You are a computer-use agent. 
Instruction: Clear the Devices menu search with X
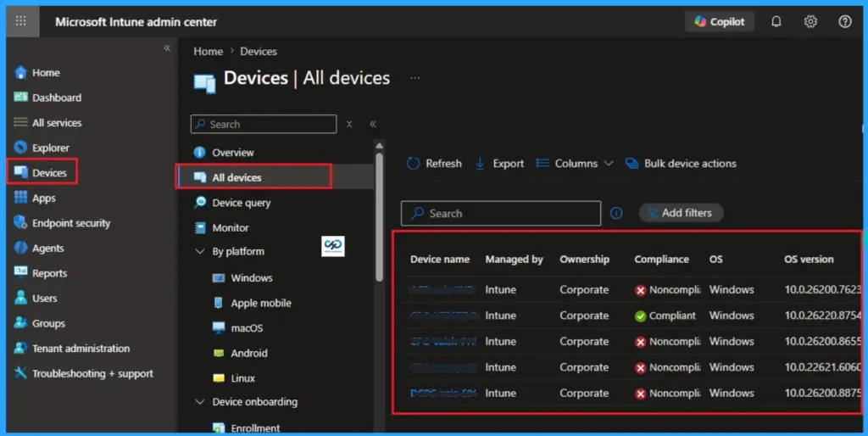coord(349,124)
